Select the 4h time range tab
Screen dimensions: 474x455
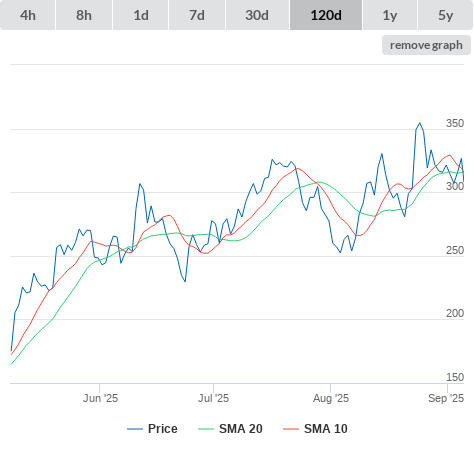click(28, 15)
